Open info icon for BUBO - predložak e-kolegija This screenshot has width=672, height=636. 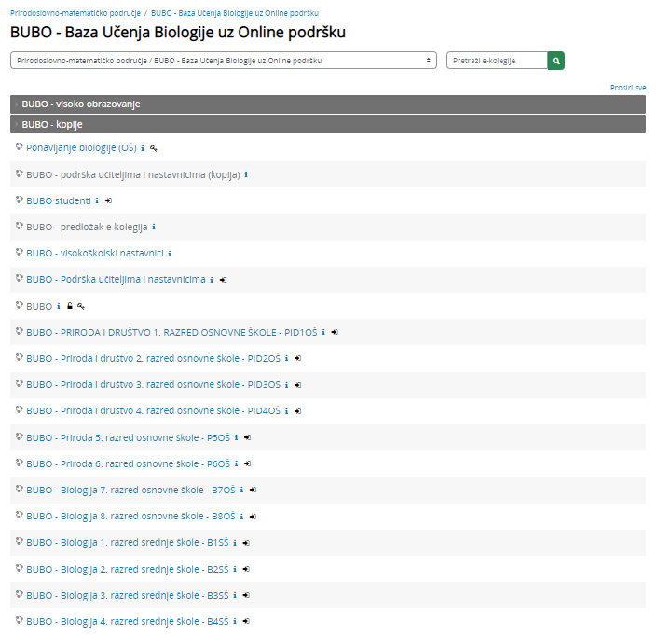click(154, 227)
